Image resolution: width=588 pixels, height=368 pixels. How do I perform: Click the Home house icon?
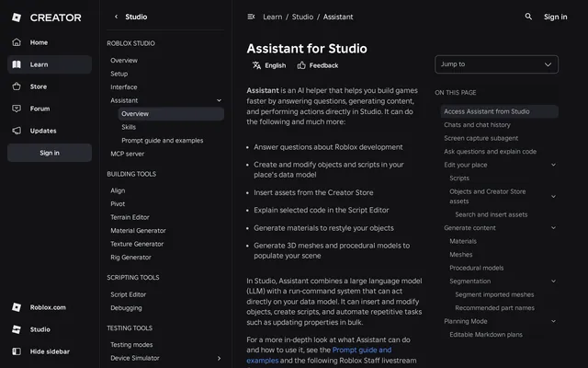(x=17, y=42)
